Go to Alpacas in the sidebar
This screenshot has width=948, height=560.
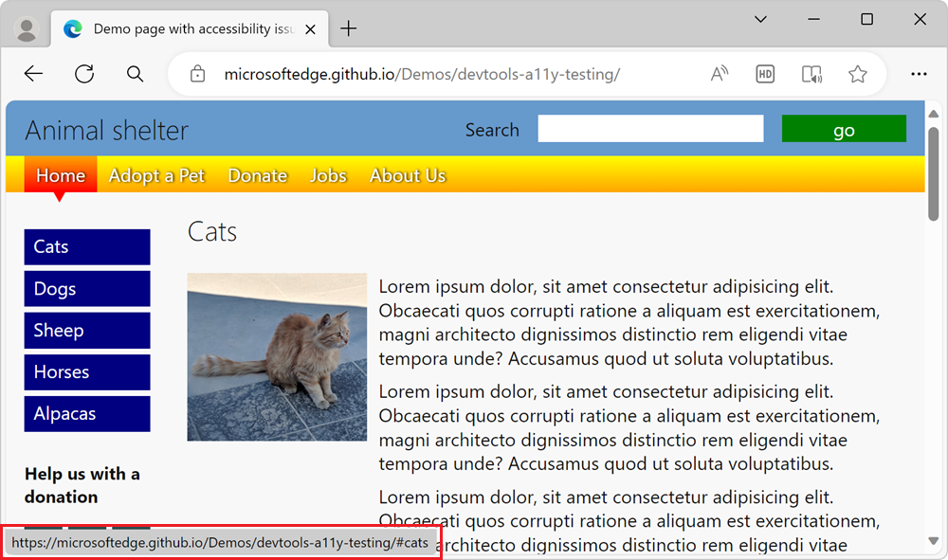click(87, 414)
